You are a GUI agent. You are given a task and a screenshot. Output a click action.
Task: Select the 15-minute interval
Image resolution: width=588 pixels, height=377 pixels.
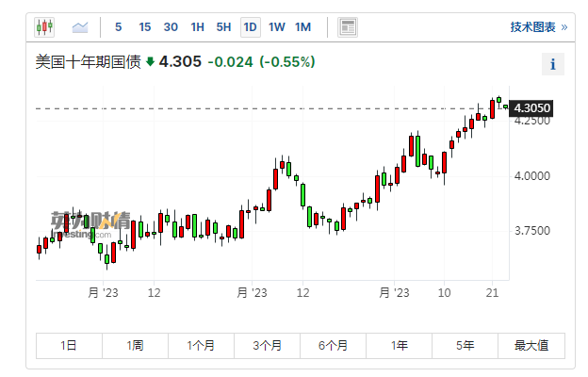coord(144,26)
